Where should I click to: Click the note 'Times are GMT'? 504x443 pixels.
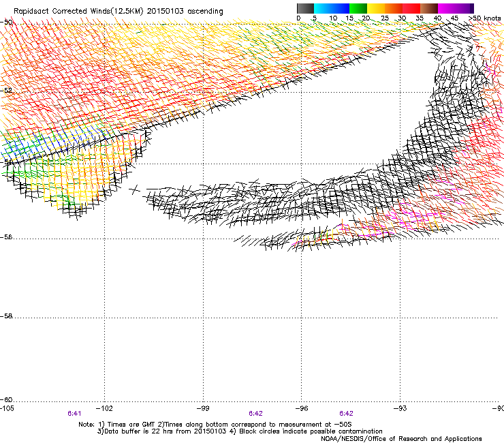point(131,425)
